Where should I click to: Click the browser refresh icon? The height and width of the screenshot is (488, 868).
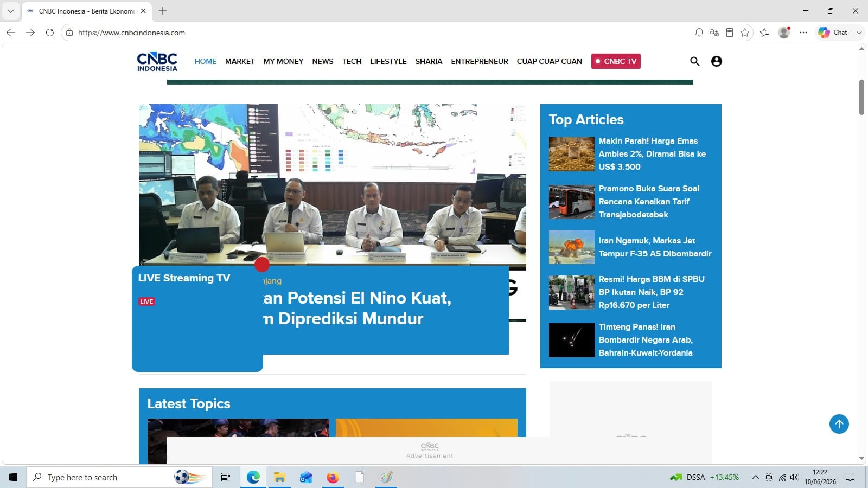(50, 33)
